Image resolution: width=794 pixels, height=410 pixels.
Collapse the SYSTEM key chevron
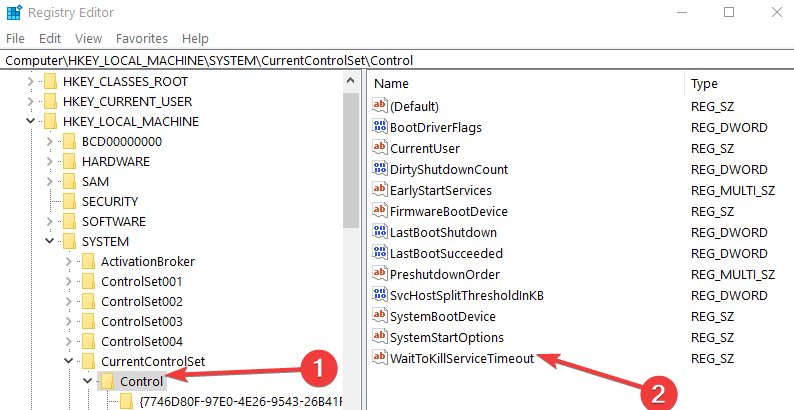pos(49,241)
